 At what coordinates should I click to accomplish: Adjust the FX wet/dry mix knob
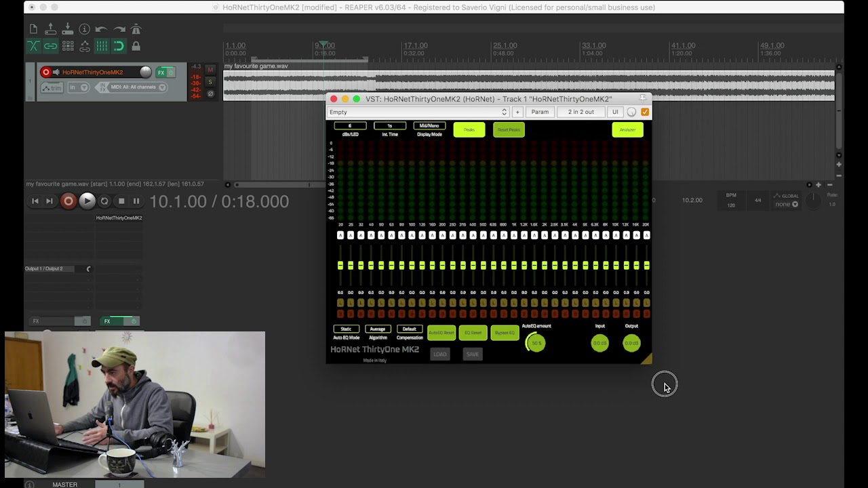pyautogui.click(x=632, y=112)
